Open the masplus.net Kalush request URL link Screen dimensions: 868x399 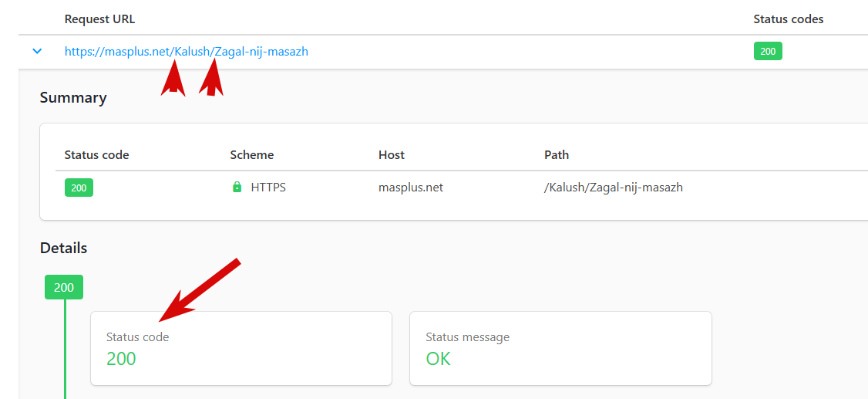click(187, 52)
